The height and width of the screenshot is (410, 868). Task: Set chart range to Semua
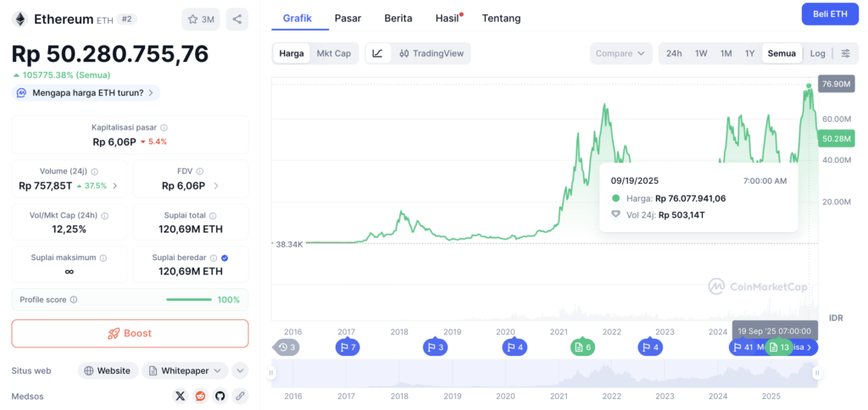coord(782,53)
